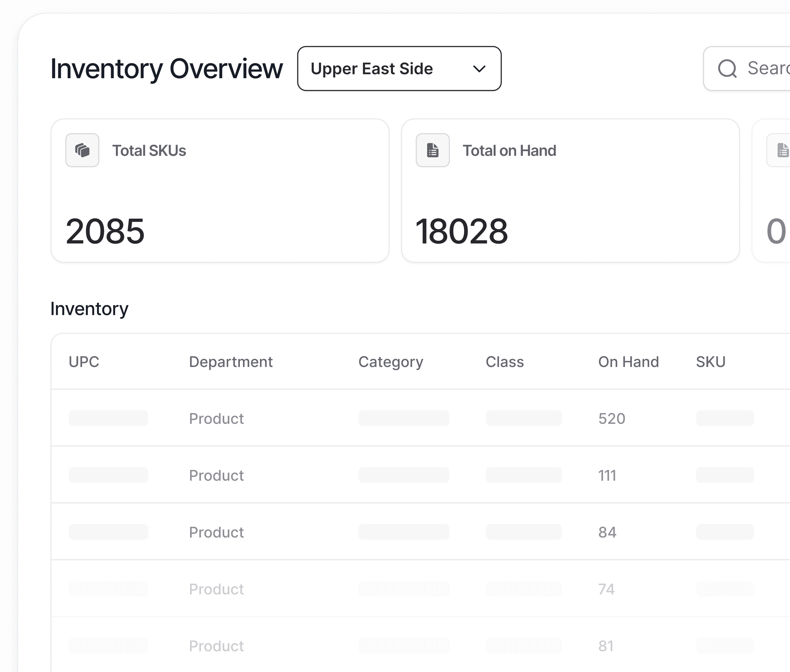790x672 pixels.
Task: Click the Total on Hand document icon
Action: coord(433,150)
